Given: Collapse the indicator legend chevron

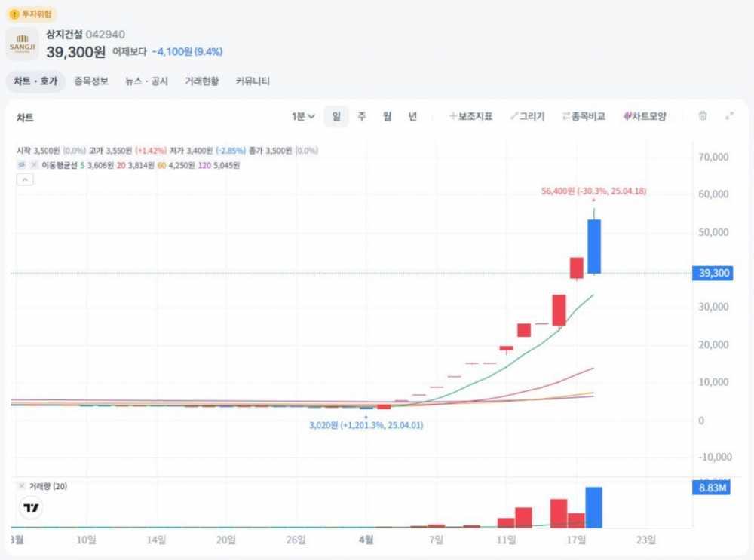Looking at the screenshot, I should [24, 179].
